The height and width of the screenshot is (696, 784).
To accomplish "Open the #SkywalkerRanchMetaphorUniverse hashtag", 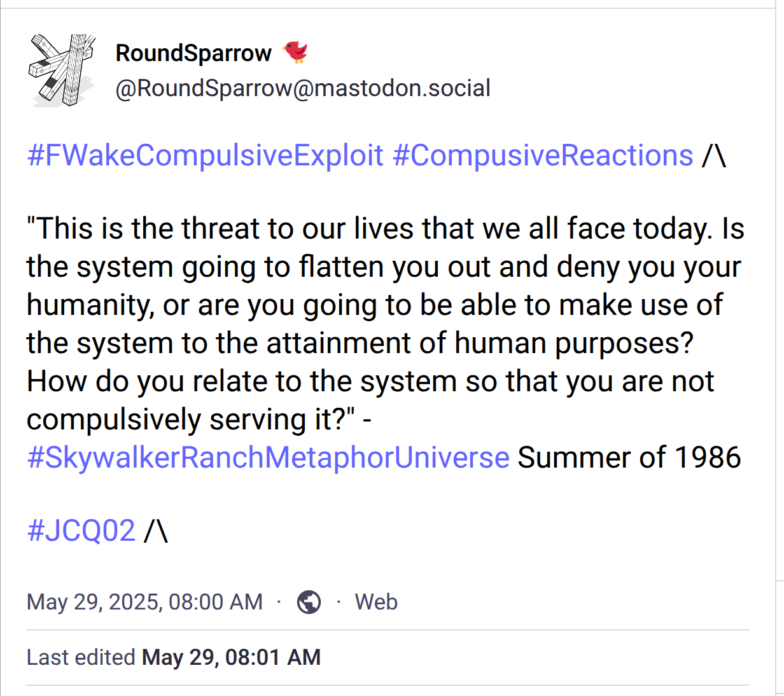I will 268,457.
